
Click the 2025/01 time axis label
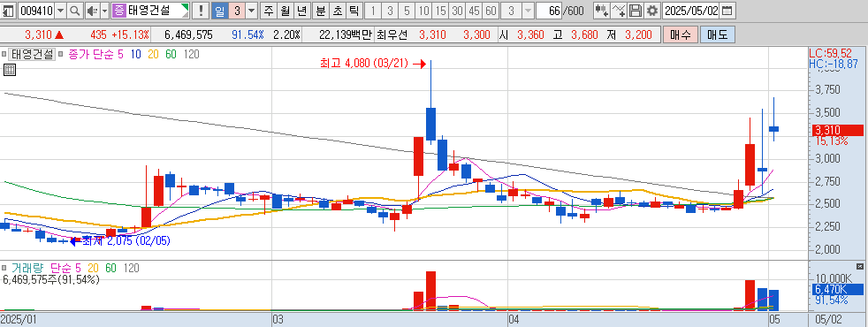tap(19, 320)
